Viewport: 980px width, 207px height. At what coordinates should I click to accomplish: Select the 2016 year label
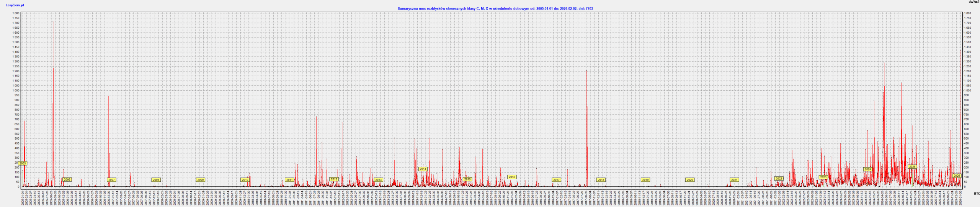[512, 177]
